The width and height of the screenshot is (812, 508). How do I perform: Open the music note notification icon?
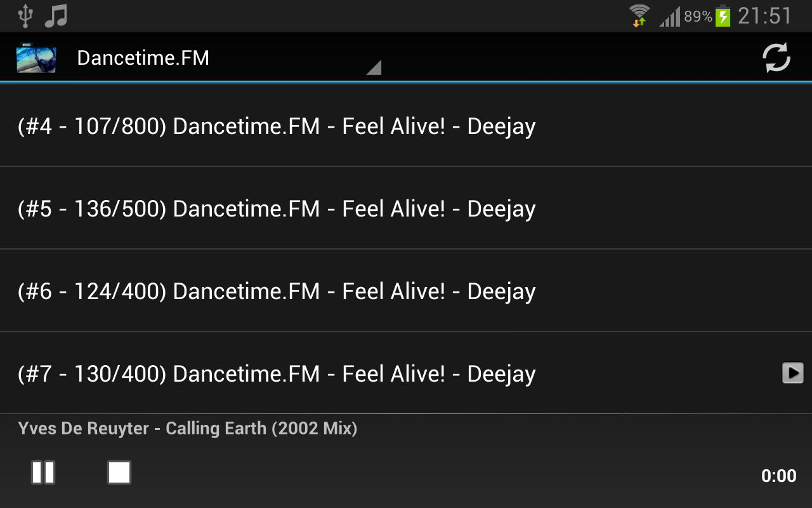click(x=56, y=16)
